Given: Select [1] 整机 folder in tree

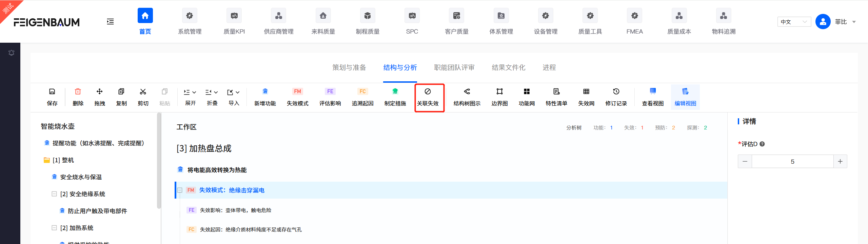Looking at the screenshot, I should [x=59, y=160].
